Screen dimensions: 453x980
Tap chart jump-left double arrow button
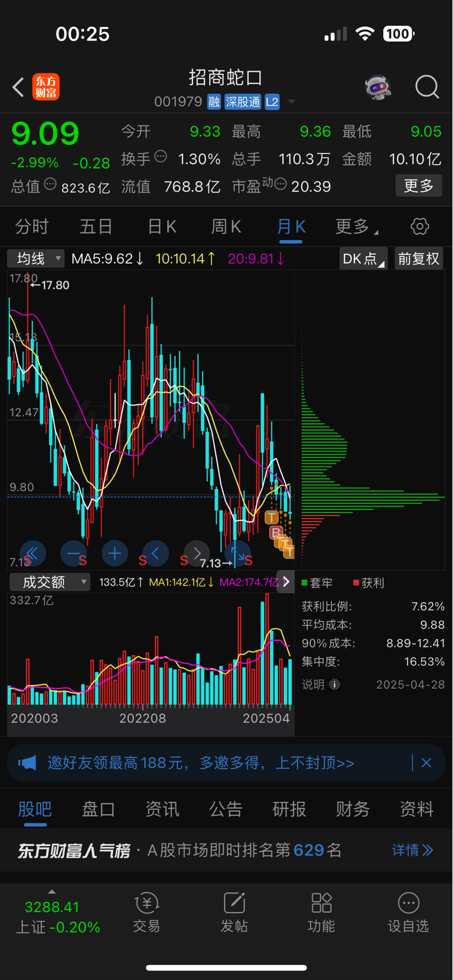coord(32,553)
